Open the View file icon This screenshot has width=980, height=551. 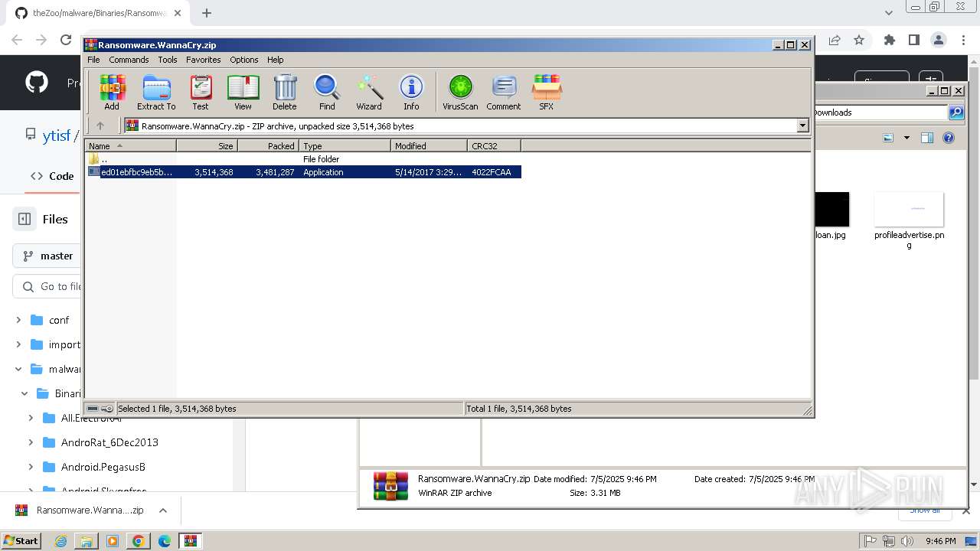(x=243, y=93)
